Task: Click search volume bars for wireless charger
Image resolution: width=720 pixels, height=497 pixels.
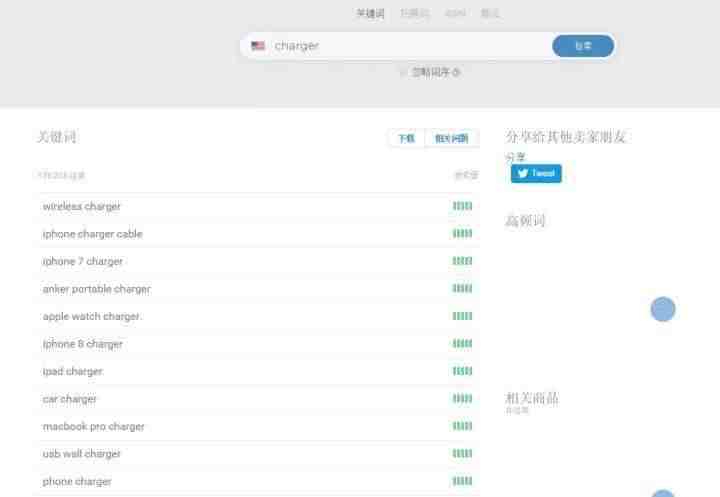Action: [x=462, y=206]
